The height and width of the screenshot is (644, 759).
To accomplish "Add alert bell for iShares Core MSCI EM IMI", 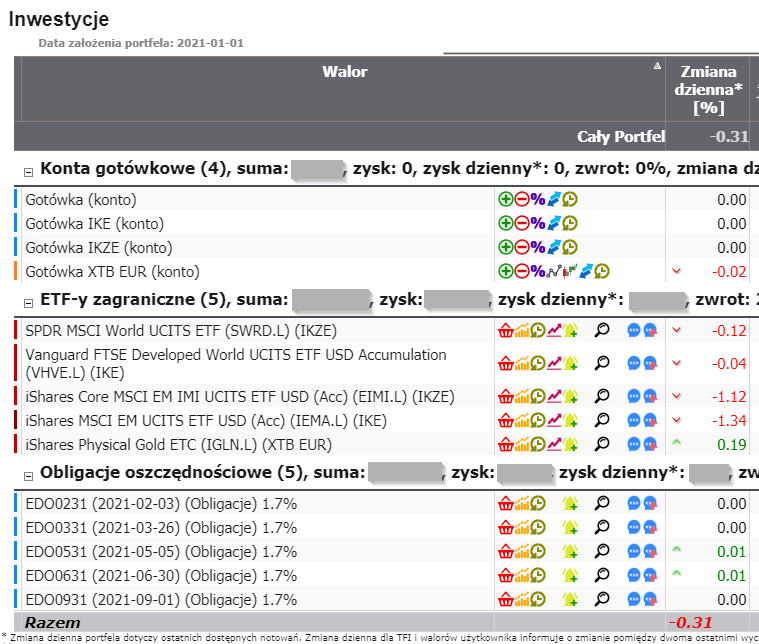I will 570,397.
